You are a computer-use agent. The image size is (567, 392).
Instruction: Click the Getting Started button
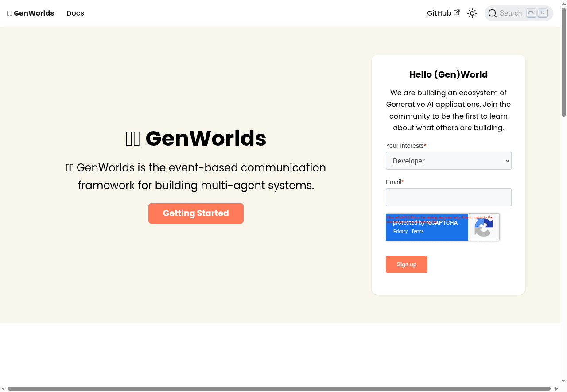[x=196, y=213]
